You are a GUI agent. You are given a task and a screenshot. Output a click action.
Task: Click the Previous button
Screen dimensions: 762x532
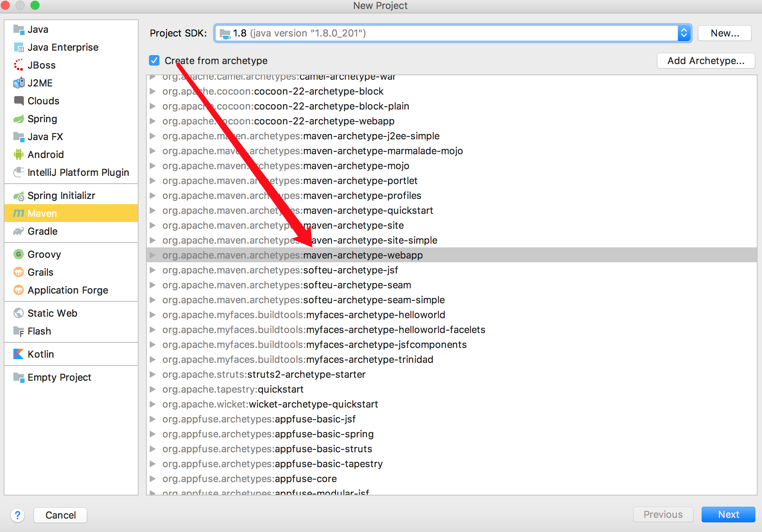pyautogui.click(x=663, y=514)
